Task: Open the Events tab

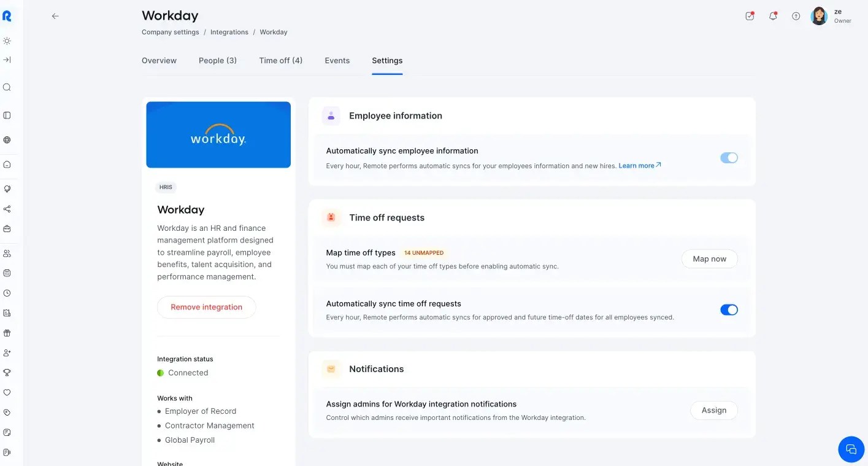Action: (x=337, y=60)
